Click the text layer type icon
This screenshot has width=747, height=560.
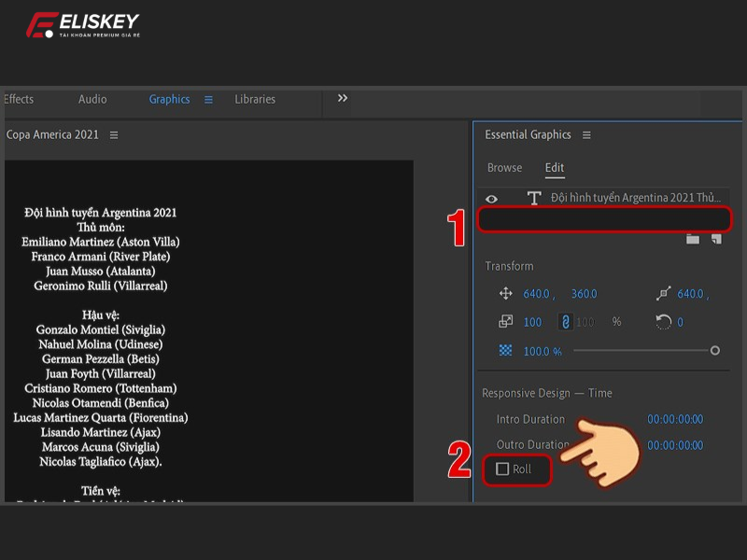(534, 198)
